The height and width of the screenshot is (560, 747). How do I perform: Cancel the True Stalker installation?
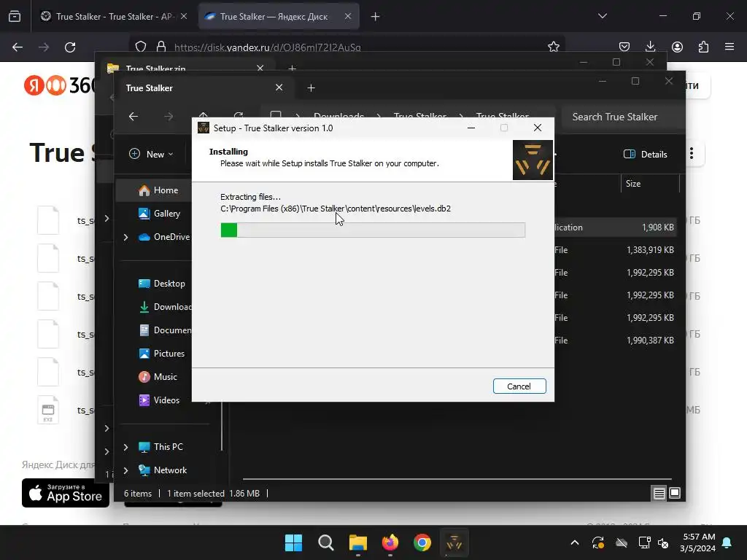tap(519, 386)
